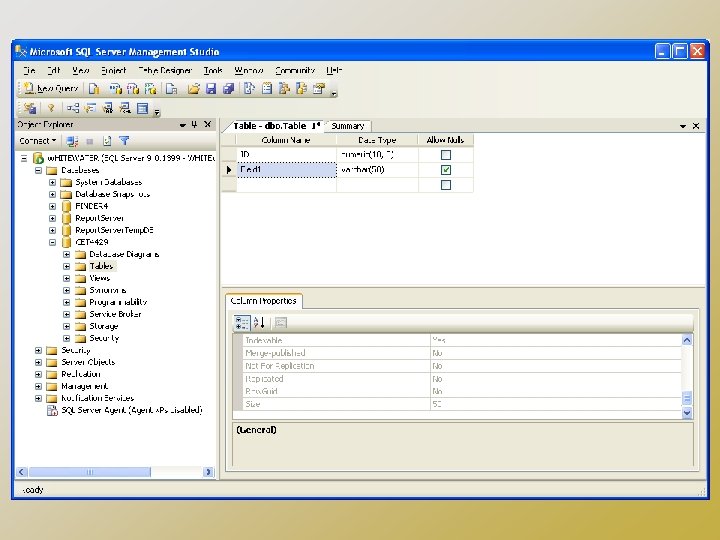Click the Save All icon
Screen dimensions: 720x540
(228, 89)
